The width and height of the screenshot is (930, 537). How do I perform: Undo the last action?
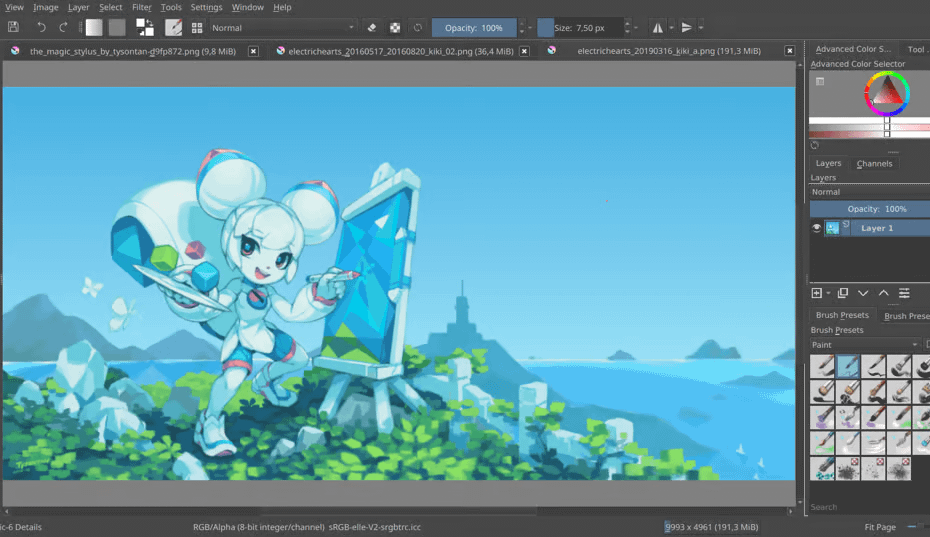coord(41,27)
